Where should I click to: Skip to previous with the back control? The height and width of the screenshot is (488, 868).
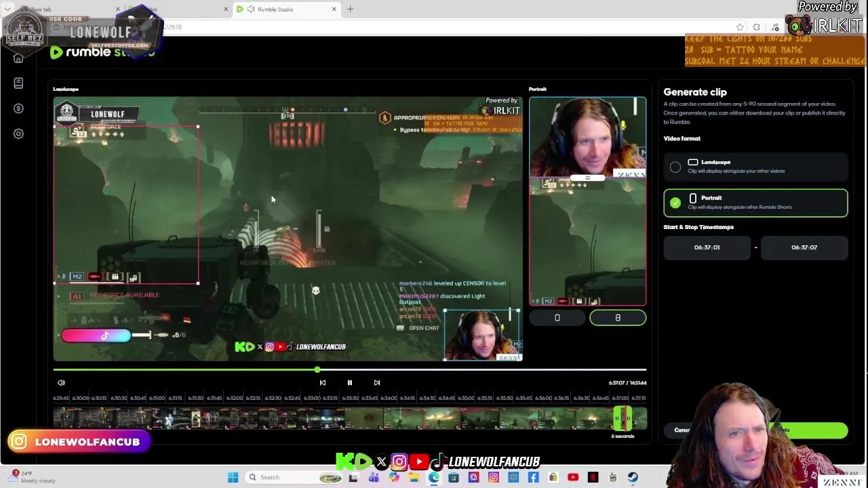(x=323, y=383)
